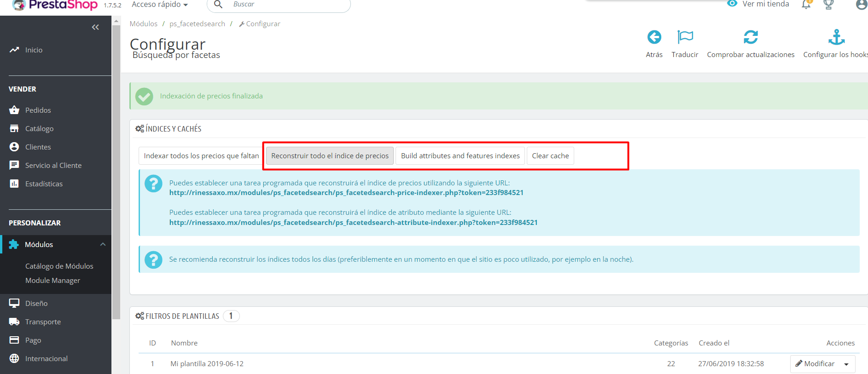Click the Comprobar actualizaciones refresh icon
Viewport: 868px width, 374px height.
click(751, 37)
